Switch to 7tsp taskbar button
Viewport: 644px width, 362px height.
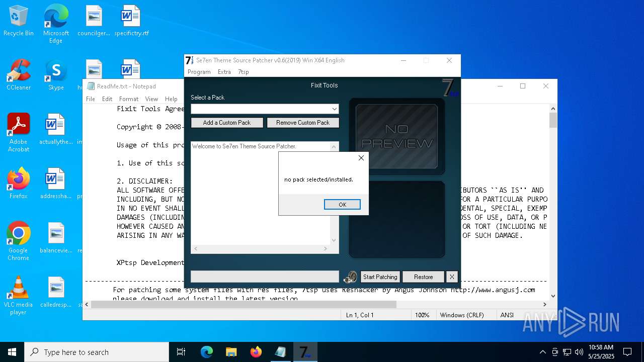click(x=305, y=352)
